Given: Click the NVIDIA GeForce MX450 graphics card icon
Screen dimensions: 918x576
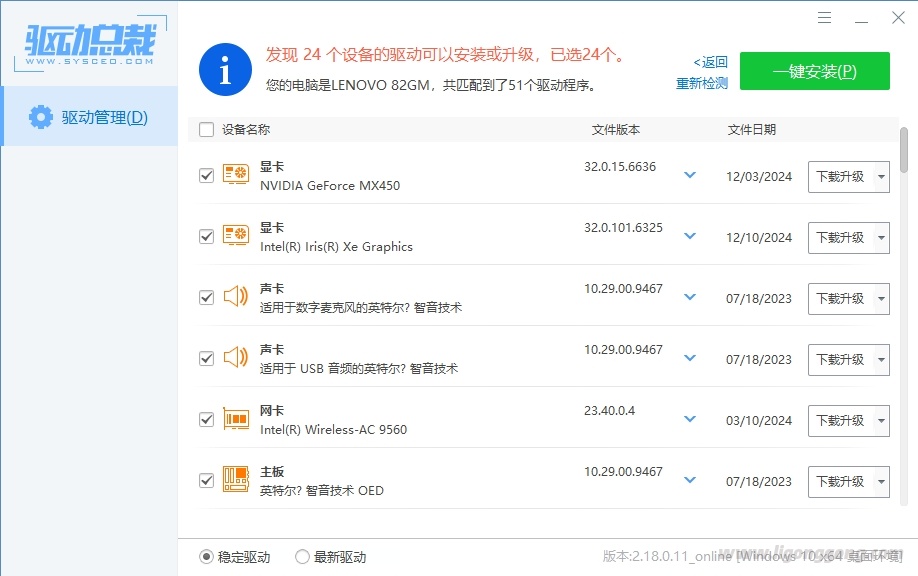Looking at the screenshot, I should tap(236, 174).
